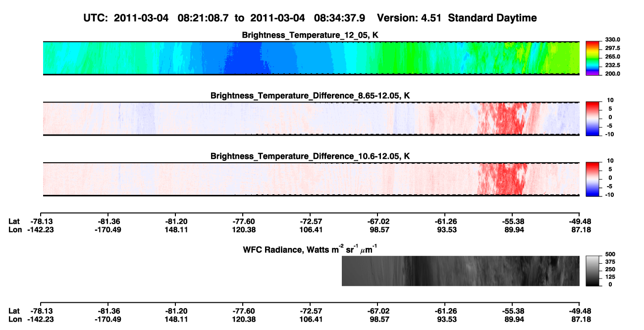Viewport: 644px width, 330px height.
Task: Click upper axis longitude value -170.49
Action: [108, 230]
